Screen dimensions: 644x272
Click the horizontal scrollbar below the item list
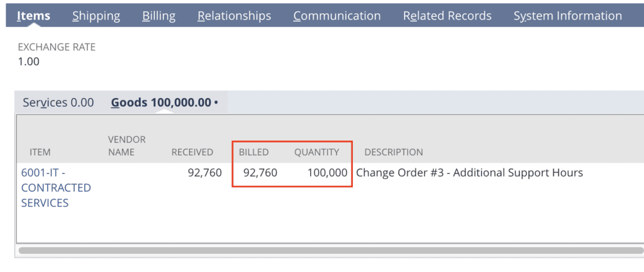[314, 250]
